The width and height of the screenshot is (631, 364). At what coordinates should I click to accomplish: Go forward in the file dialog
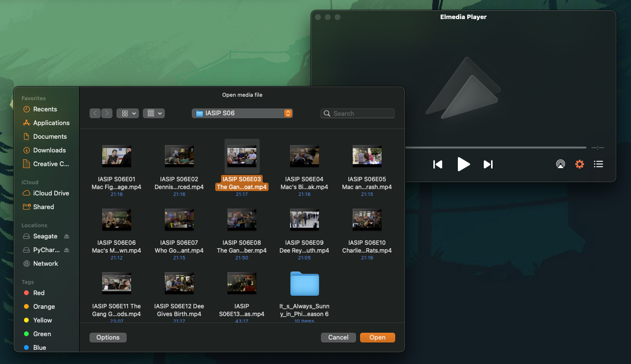[107, 113]
